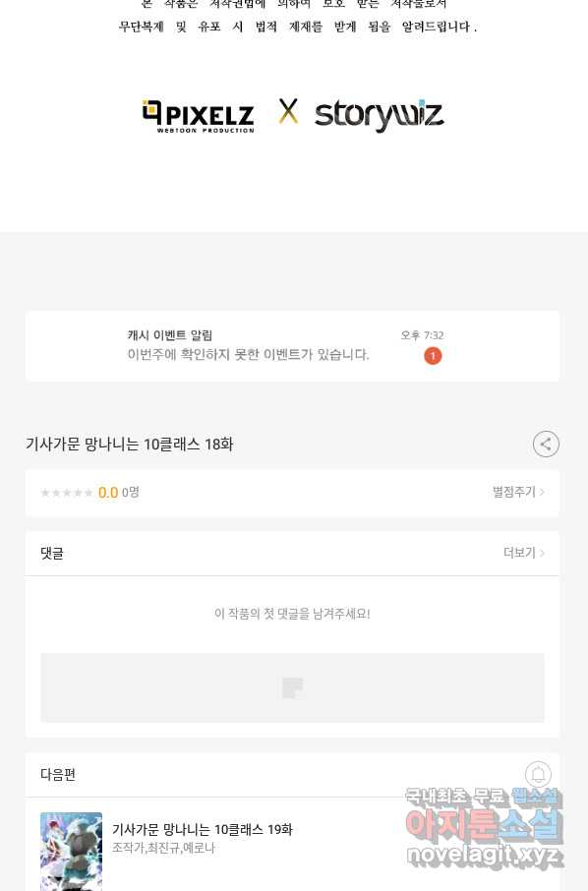This screenshot has height=891, width=588.
Task: Click the 다음편 section header
Action: tap(58, 775)
